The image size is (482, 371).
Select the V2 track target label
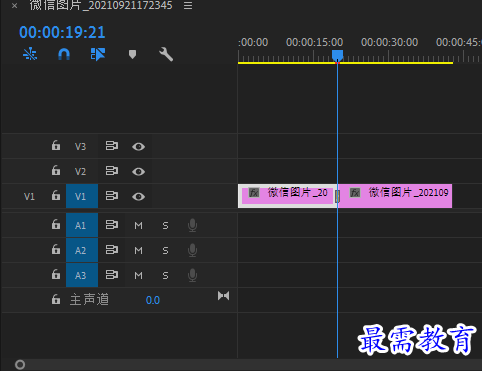[x=80, y=172]
